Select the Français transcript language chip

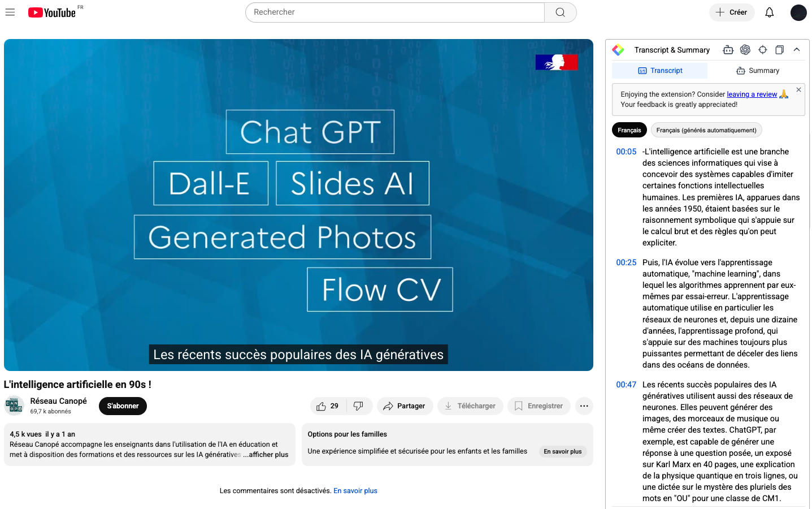629,130
